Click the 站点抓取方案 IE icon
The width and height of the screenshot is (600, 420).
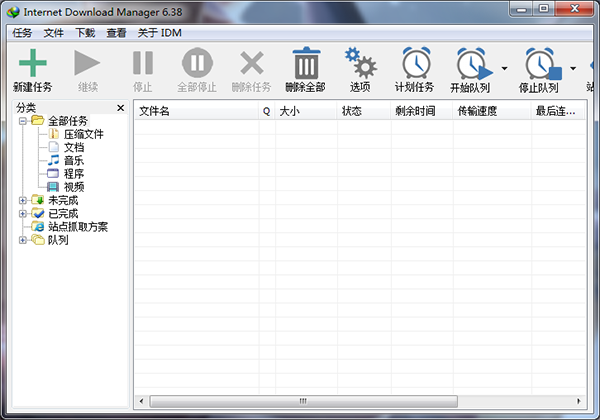coord(38,226)
